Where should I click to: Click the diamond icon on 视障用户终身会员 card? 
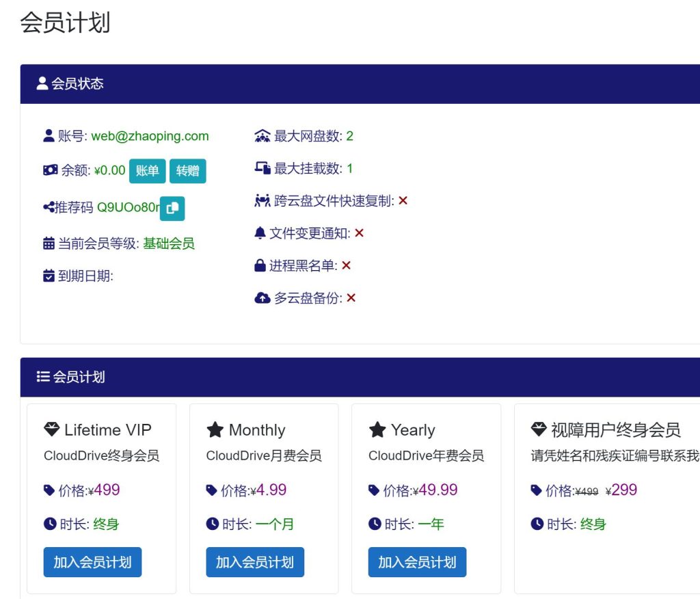pyautogui.click(x=539, y=429)
